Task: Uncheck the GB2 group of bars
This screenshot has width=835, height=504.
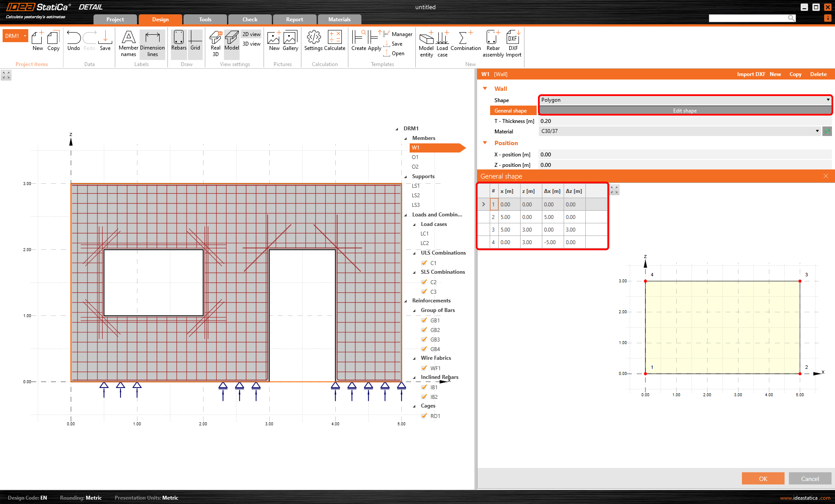Action: (x=424, y=330)
